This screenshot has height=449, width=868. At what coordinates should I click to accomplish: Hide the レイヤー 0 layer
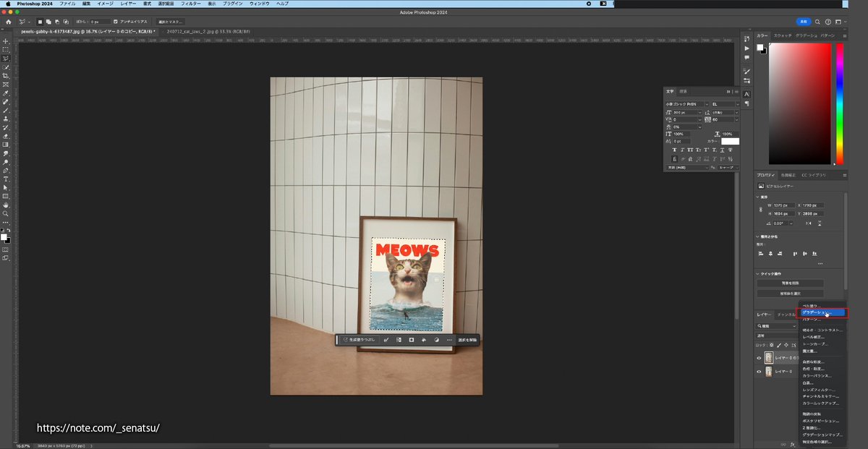click(759, 372)
